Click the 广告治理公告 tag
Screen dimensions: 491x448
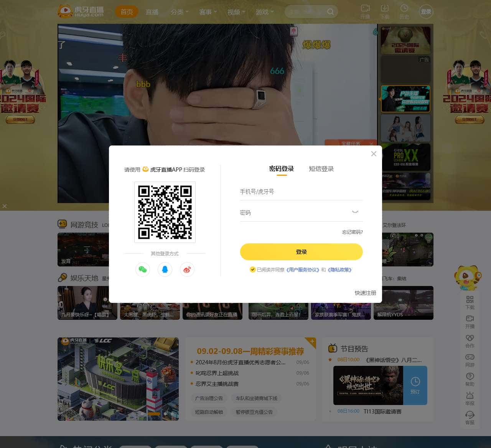point(209,398)
